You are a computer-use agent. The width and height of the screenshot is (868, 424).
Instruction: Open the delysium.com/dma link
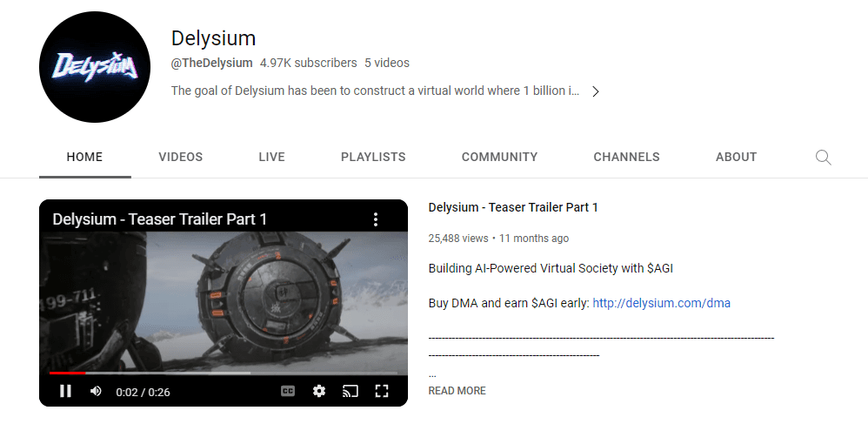tap(662, 303)
